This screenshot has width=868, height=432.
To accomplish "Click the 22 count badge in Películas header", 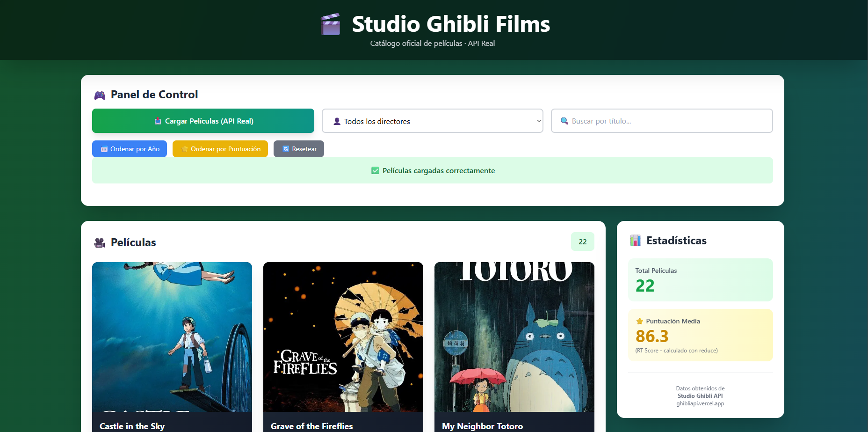I will click(x=583, y=242).
